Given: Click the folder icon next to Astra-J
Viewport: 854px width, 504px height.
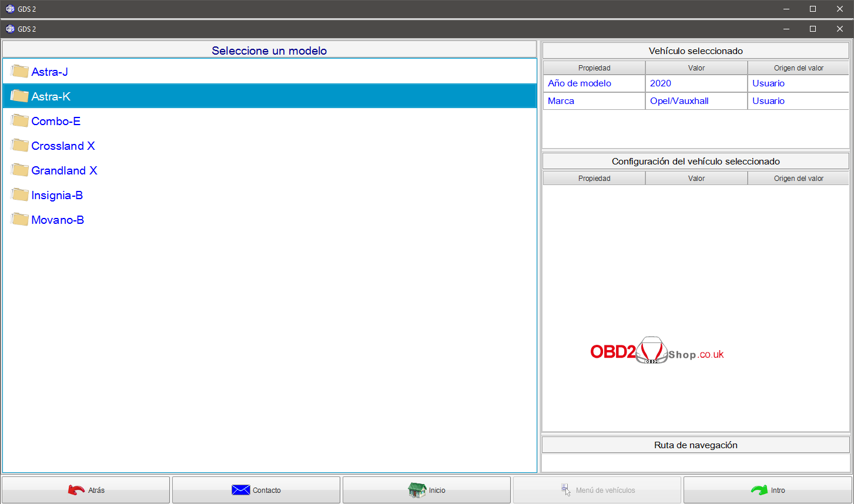Looking at the screenshot, I should click(x=19, y=72).
